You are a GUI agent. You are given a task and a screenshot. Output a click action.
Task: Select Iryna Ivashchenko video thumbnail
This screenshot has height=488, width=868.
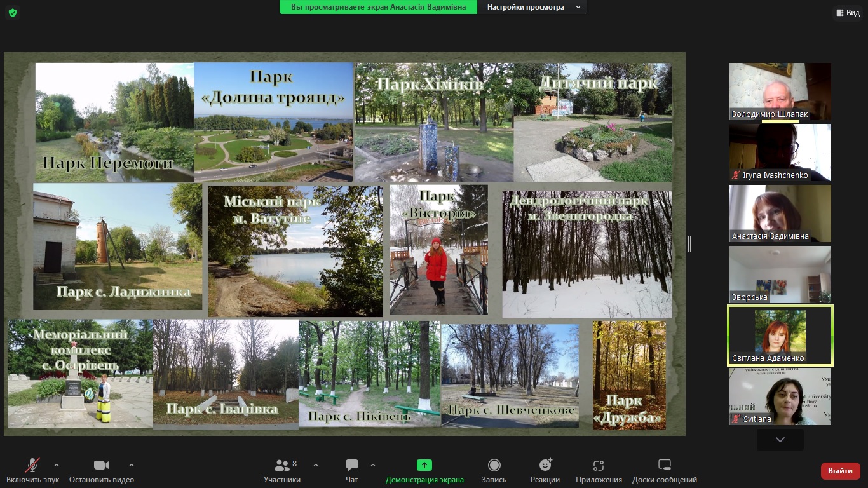(780, 152)
